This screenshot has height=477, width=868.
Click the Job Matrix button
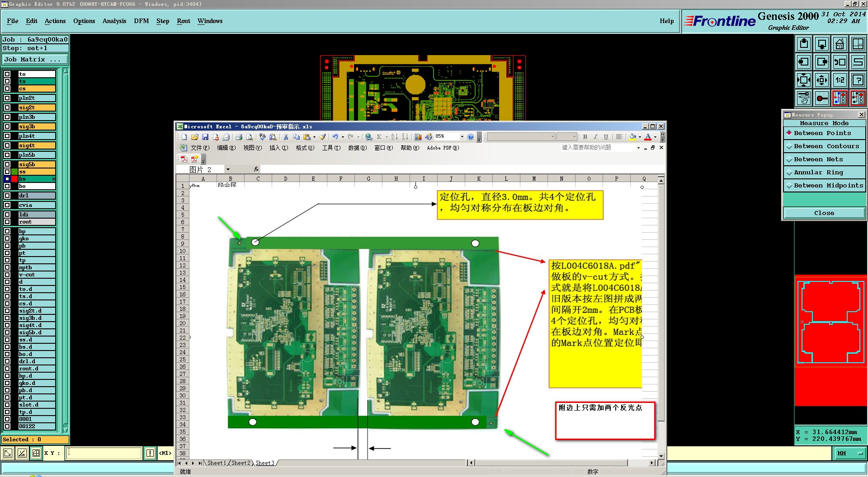coord(35,60)
